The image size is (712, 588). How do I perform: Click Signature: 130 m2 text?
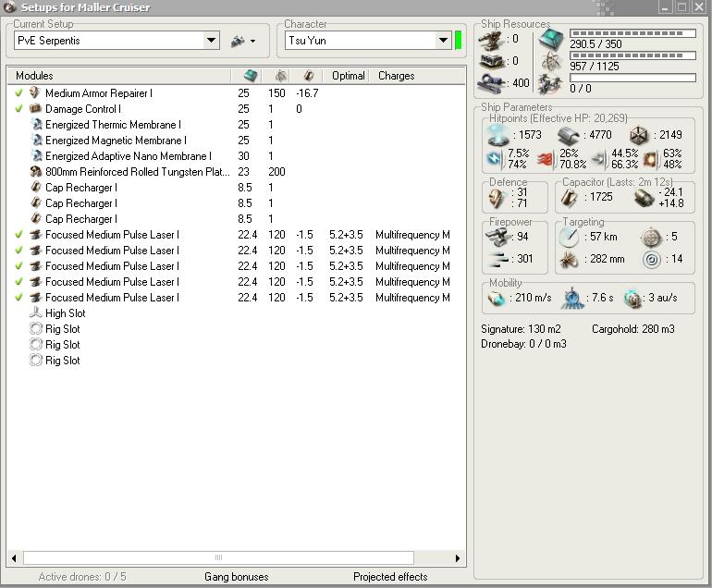click(521, 329)
